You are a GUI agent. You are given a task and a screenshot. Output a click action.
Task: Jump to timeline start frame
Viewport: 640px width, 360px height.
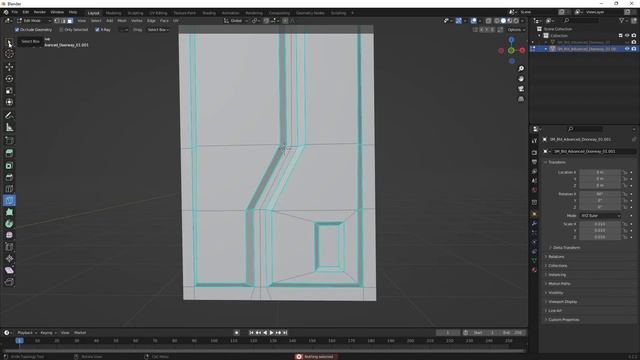tap(251, 333)
